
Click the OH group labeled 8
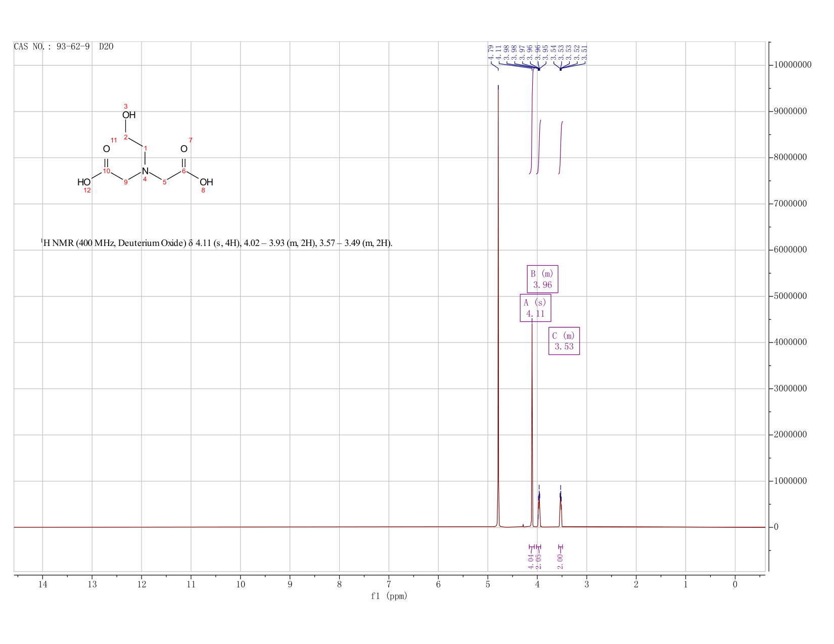click(206, 182)
